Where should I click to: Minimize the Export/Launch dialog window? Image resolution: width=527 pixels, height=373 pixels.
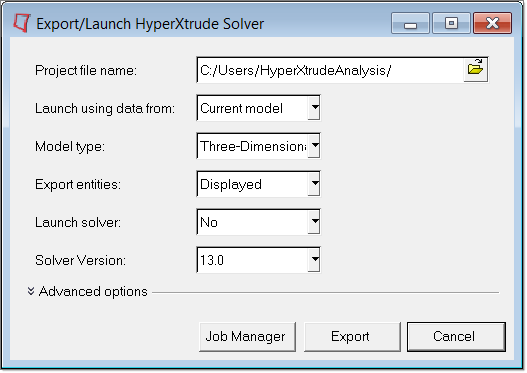410,23
